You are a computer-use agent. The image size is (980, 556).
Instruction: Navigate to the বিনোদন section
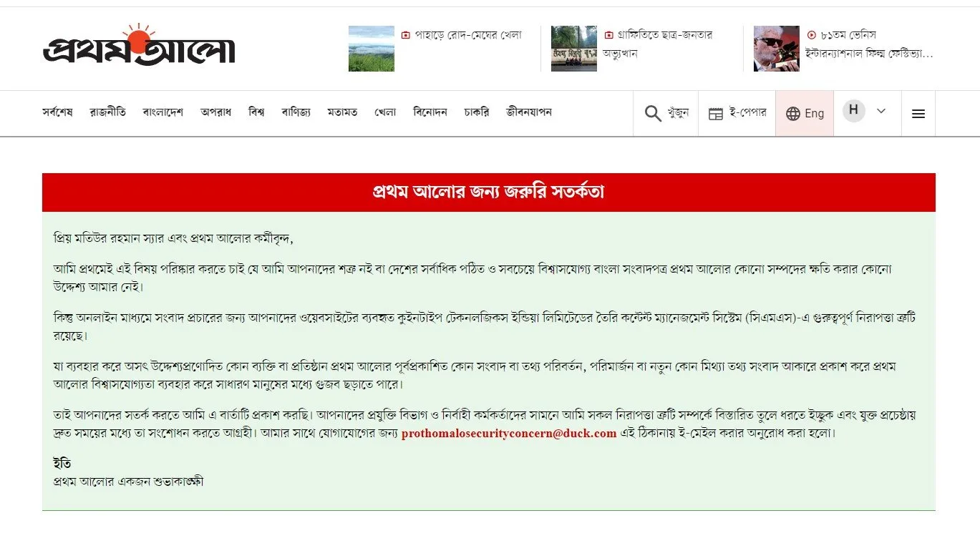(x=430, y=112)
